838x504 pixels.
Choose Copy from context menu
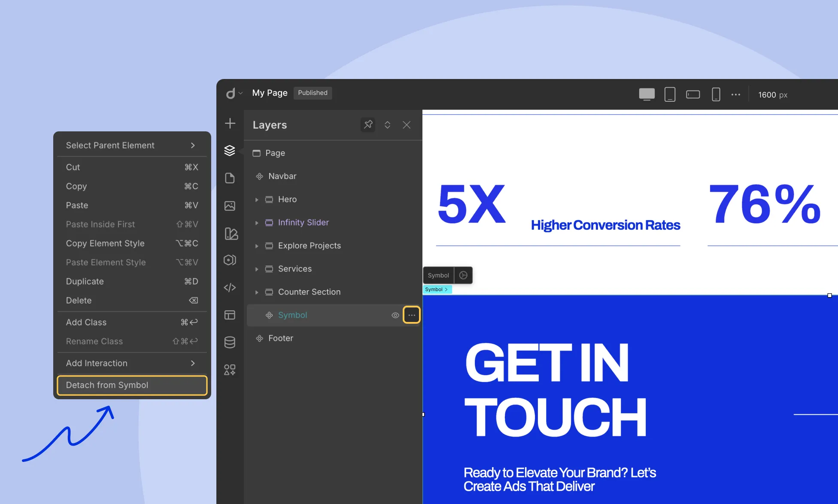[x=132, y=186]
